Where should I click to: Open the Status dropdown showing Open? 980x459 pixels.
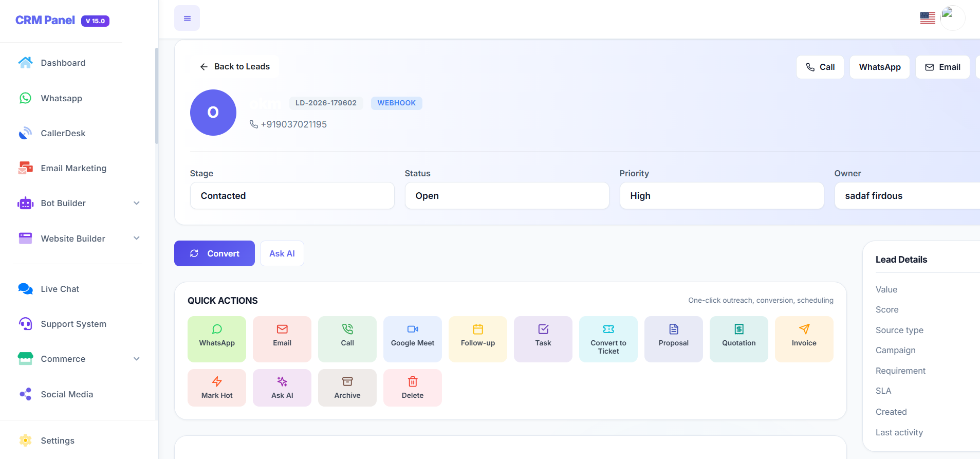(507, 196)
